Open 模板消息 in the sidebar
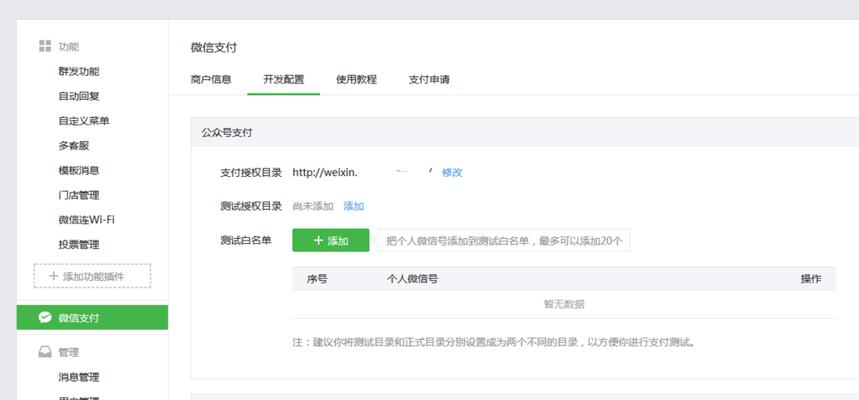 tap(79, 170)
